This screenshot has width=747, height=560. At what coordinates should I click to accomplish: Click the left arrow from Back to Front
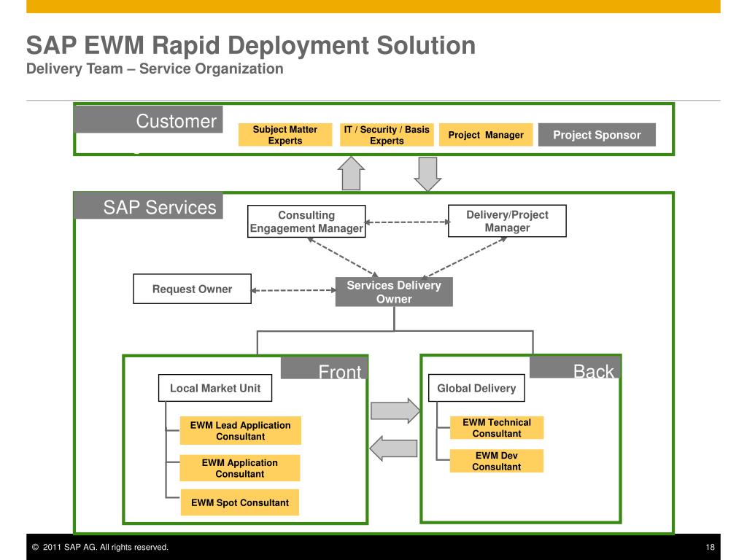(393, 448)
